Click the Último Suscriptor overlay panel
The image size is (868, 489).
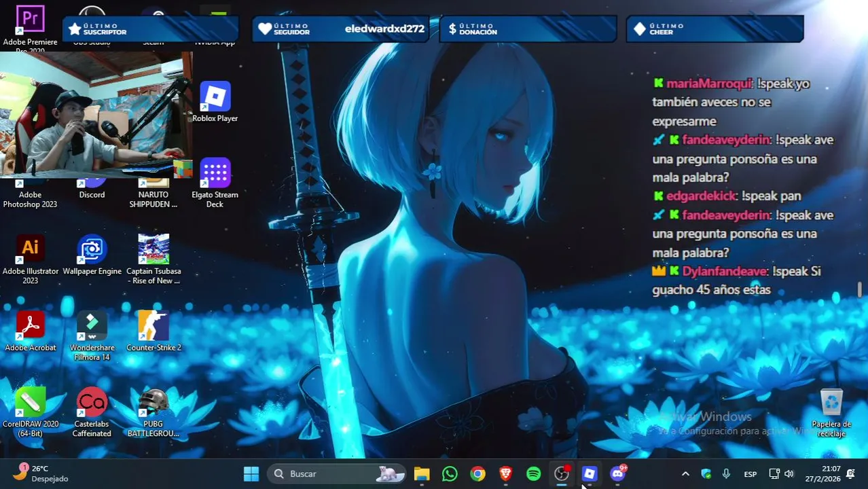(x=151, y=29)
